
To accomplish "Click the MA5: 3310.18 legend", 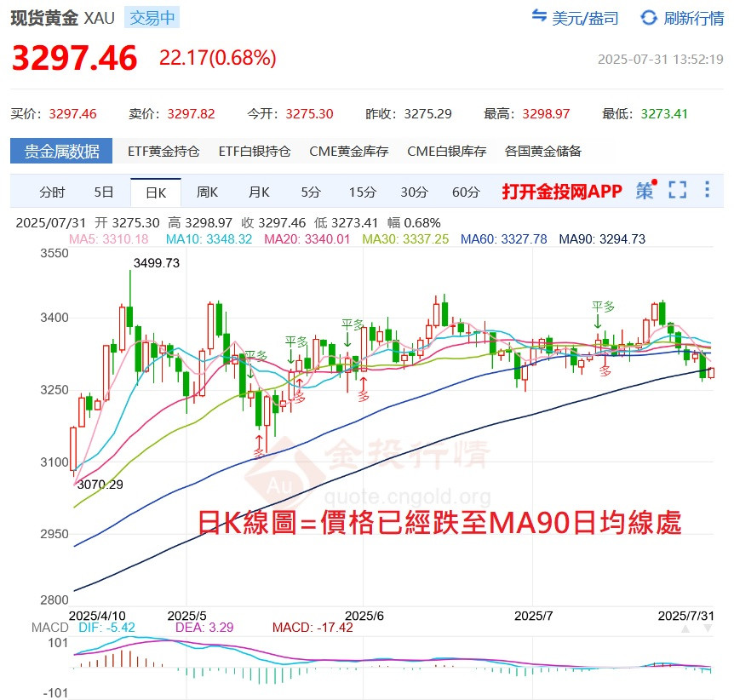I will point(109,239).
